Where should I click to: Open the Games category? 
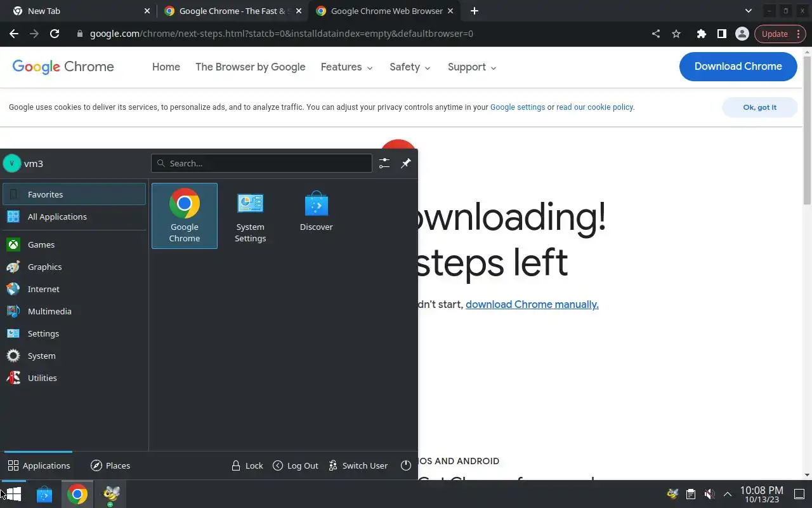74,244
